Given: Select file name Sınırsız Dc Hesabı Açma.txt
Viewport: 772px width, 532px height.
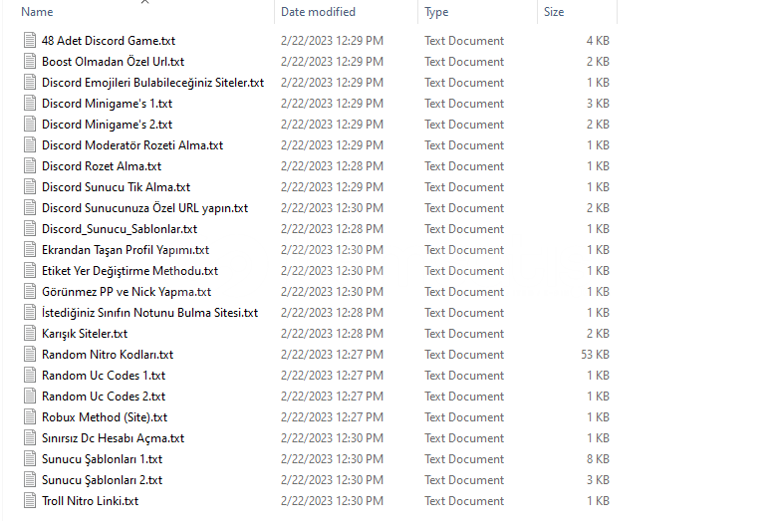Looking at the screenshot, I should (114, 438).
